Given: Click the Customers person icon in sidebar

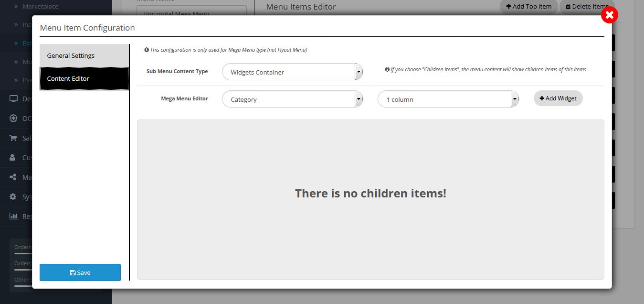Looking at the screenshot, I should (12, 158).
